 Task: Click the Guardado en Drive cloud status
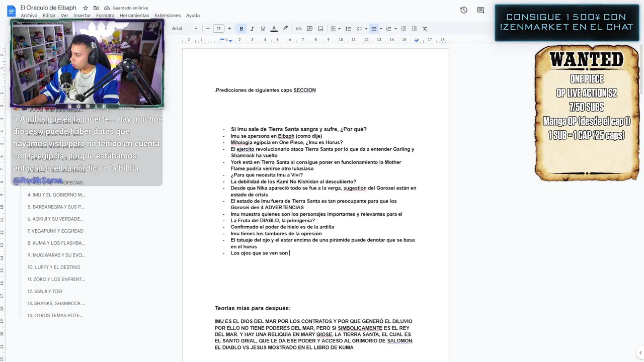[x=126, y=8]
